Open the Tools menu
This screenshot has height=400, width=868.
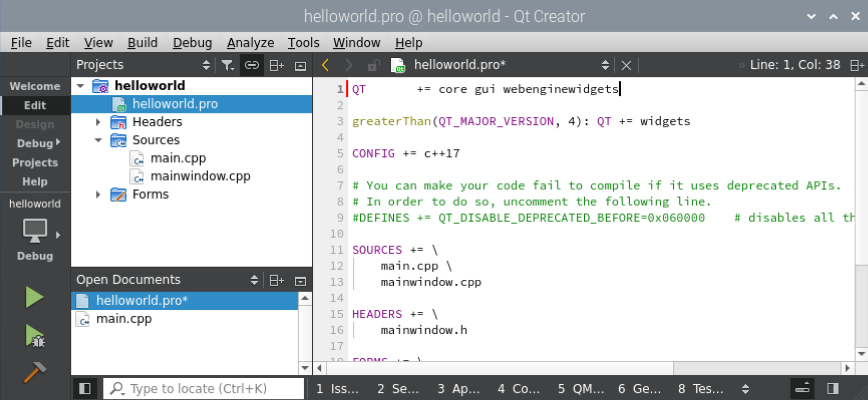point(304,43)
